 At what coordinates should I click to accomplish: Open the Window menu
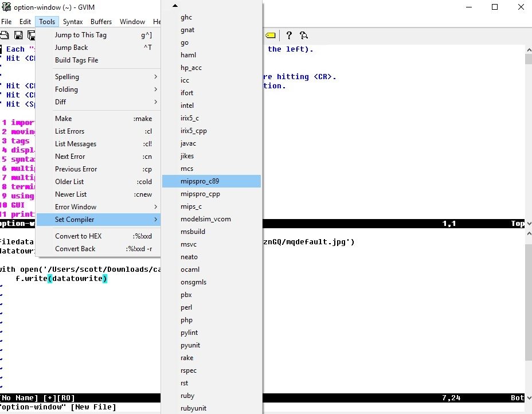click(132, 21)
